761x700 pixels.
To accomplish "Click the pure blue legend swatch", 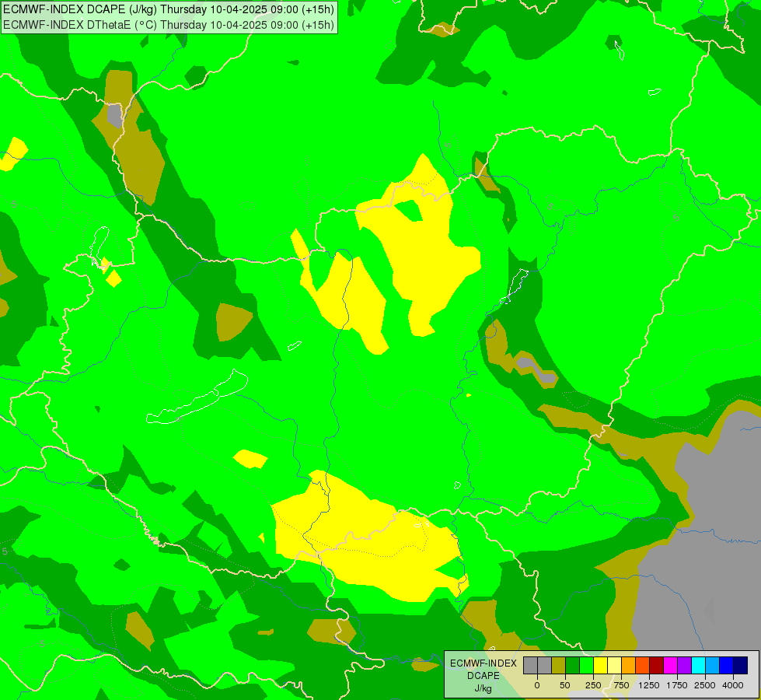I will coord(726,666).
